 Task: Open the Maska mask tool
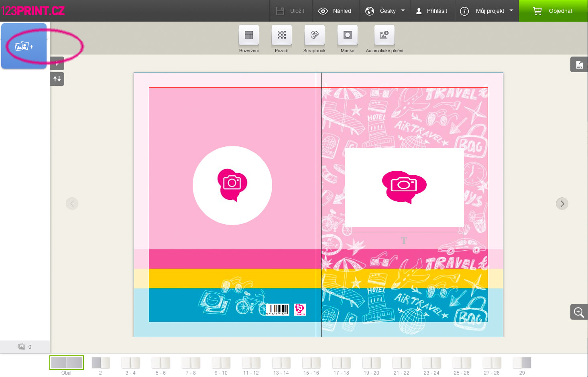click(x=348, y=36)
